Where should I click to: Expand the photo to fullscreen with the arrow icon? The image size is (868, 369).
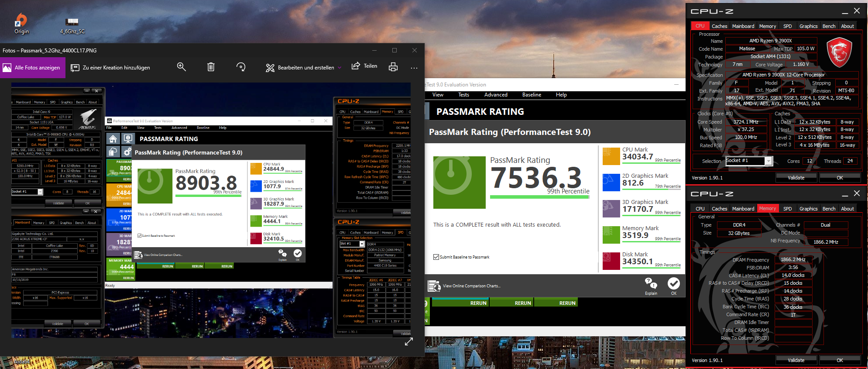point(408,342)
